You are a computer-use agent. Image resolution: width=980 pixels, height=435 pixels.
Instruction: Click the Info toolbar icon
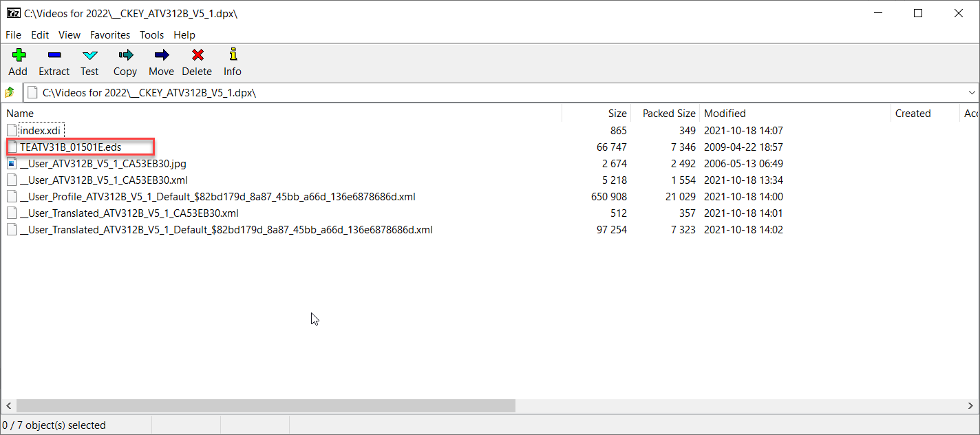pos(233,54)
